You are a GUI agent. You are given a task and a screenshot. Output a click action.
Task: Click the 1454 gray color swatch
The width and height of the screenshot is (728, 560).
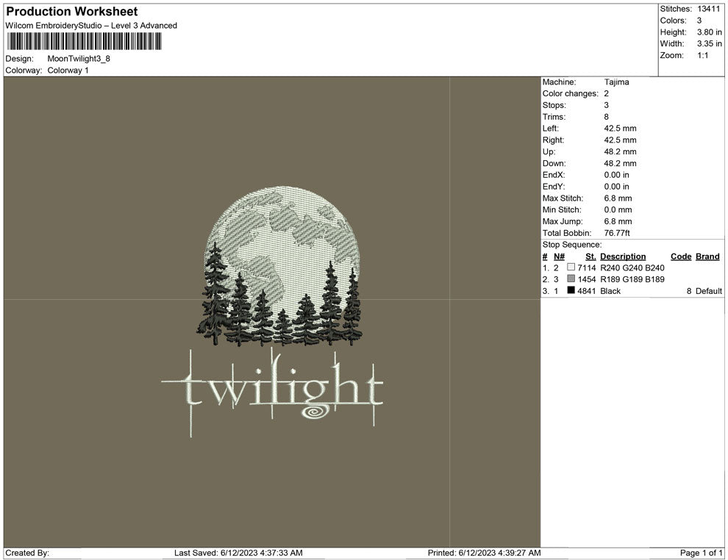(x=571, y=279)
